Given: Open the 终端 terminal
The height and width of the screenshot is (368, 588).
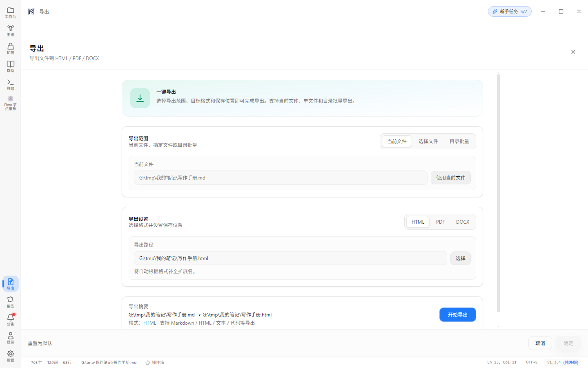Looking at the screenshot, I should pyautogui.click(x=11, y=85).
